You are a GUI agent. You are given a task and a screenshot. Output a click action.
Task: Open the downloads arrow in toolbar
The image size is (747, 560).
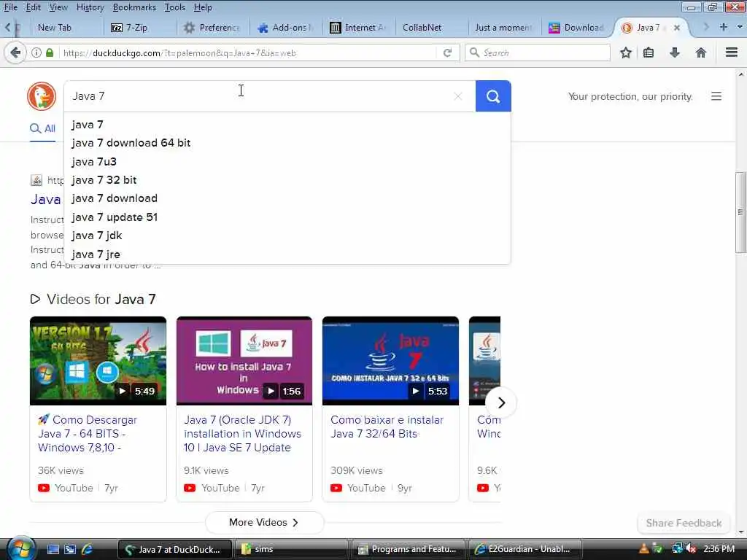(x=675, y=52)
